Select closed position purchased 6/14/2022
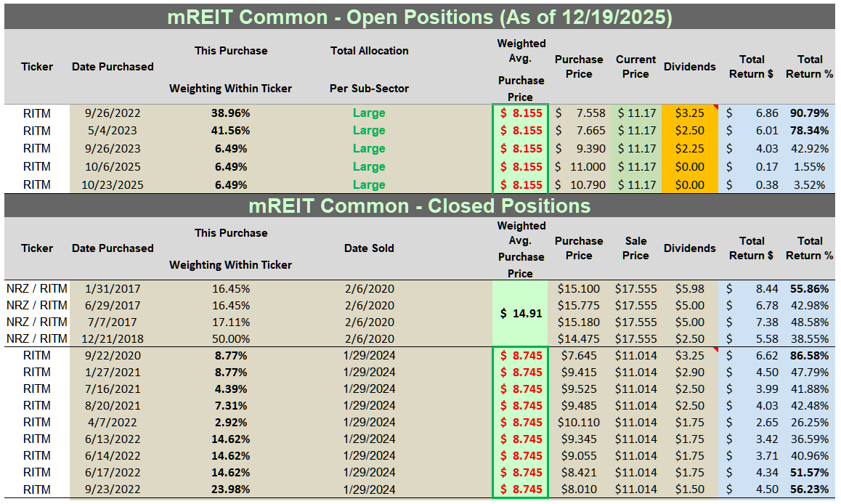This screenshot has height=504, width=841. pos(113,456)
